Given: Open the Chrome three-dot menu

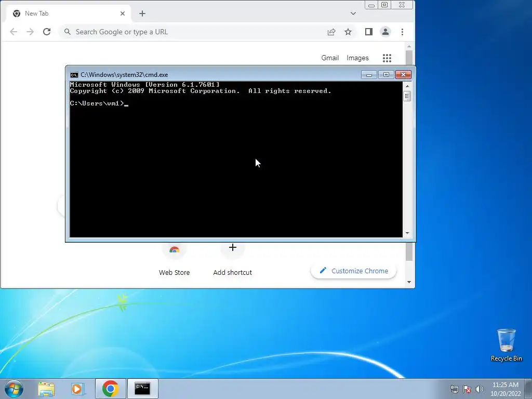Looking at the screenshot, I should 403,32.
